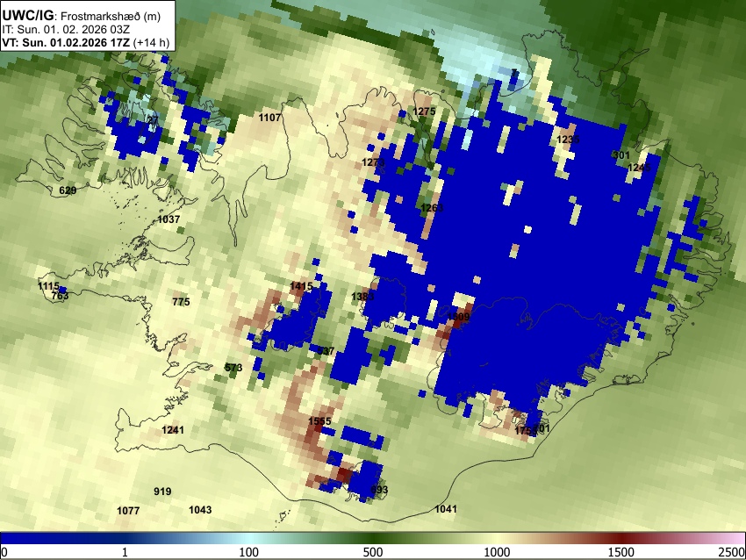Select the map value 629

[68, 190]
